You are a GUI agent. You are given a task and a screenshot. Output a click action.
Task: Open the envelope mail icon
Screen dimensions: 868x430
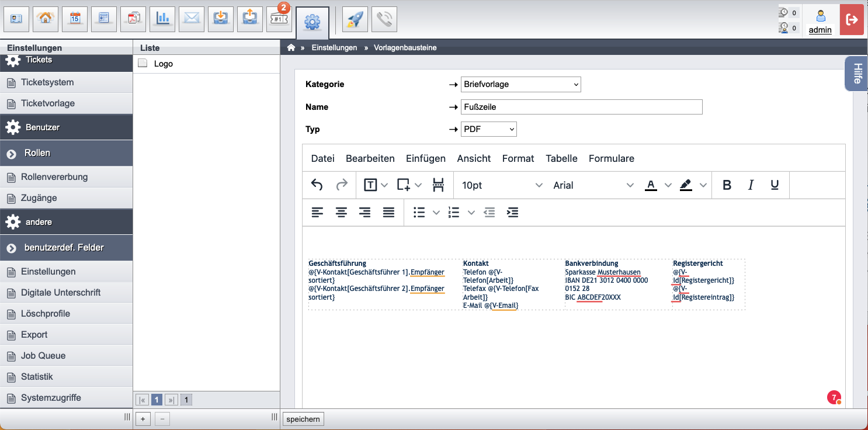192,19
